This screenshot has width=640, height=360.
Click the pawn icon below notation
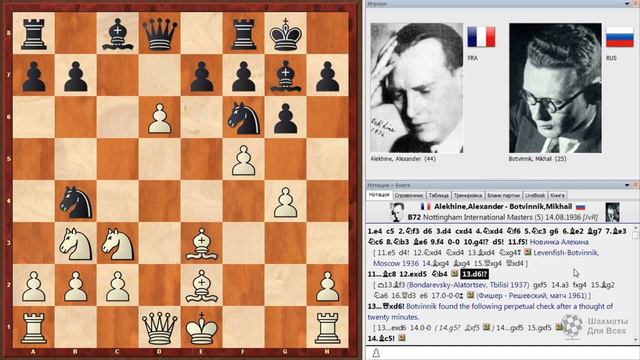pos(376,353)
